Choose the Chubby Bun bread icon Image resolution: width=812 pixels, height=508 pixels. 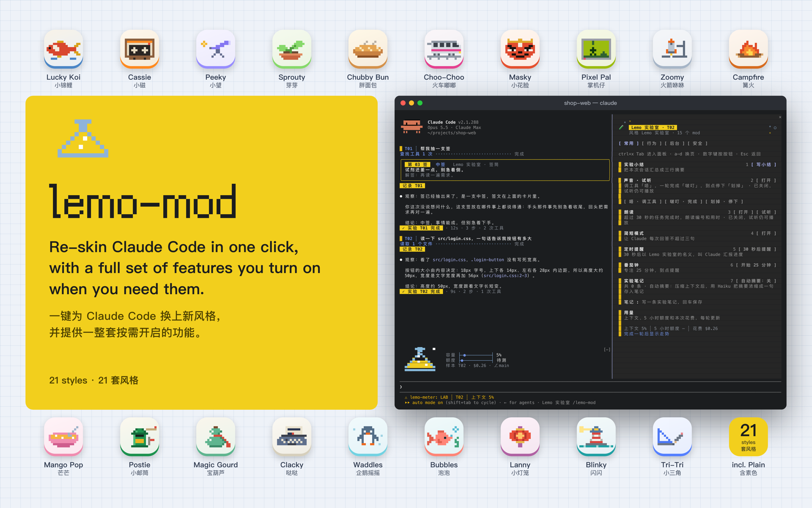click(368, 49)
